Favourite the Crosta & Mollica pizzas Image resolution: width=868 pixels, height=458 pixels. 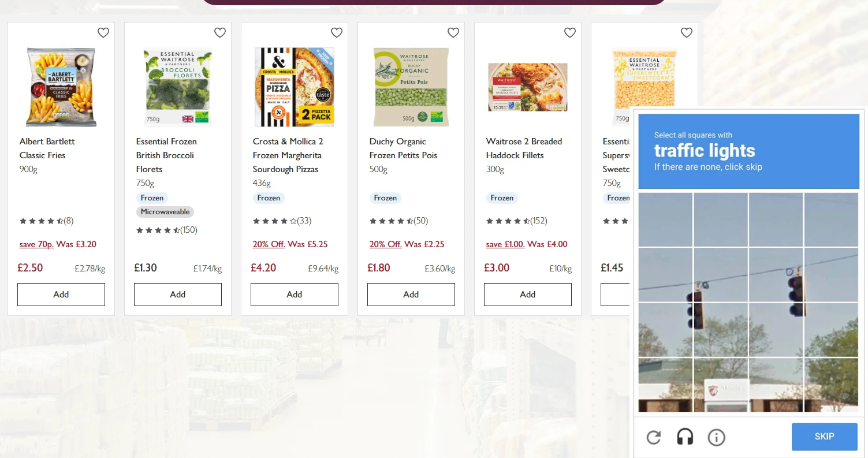click(336, 33)
